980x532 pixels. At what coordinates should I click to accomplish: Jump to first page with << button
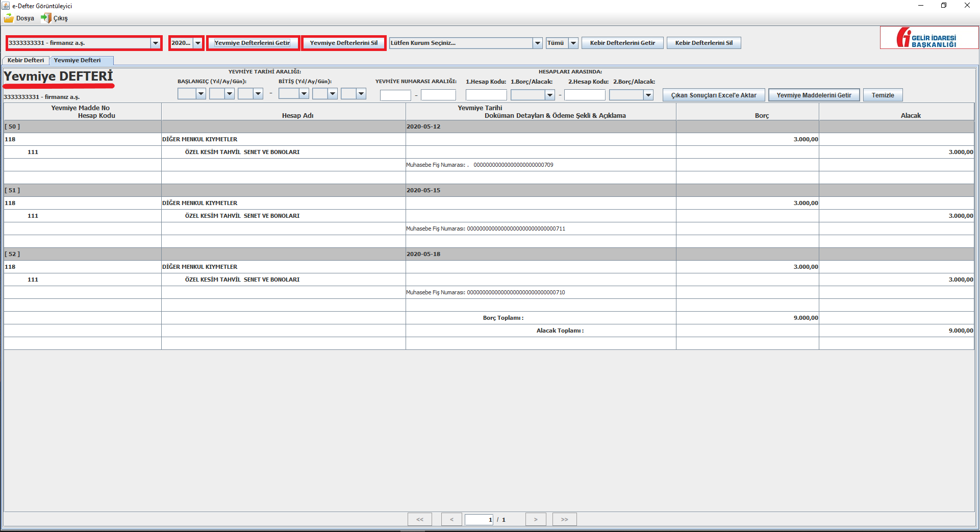(419, 519)
